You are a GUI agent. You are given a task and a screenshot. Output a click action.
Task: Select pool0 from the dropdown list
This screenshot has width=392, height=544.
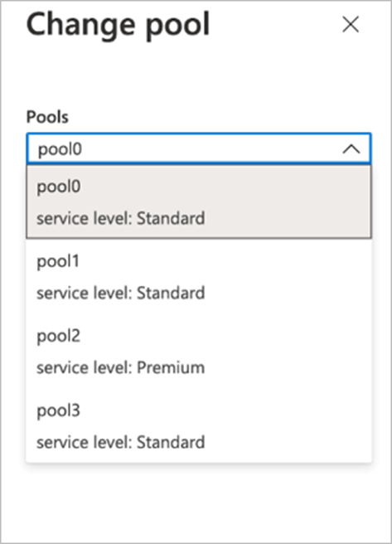[x=199, y=202]
